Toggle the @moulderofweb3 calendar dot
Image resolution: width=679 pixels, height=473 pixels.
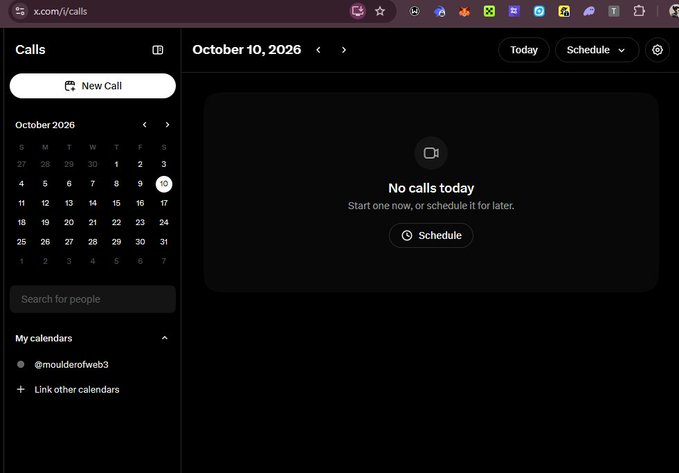coord(20,364)
